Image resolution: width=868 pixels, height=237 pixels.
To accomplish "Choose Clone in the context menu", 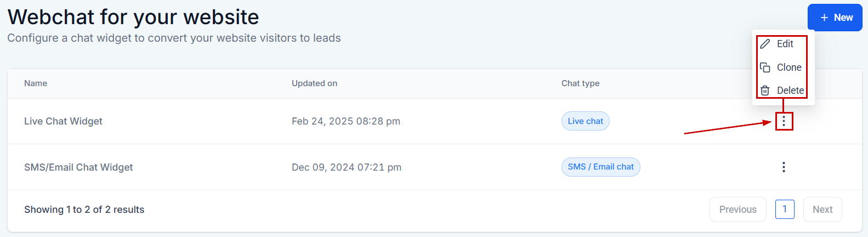I will click(788, 67).
